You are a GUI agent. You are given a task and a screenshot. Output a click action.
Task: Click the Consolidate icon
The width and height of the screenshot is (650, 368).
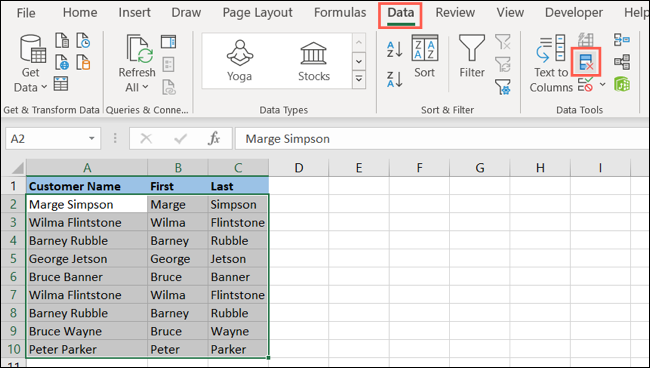pos(622,40)
